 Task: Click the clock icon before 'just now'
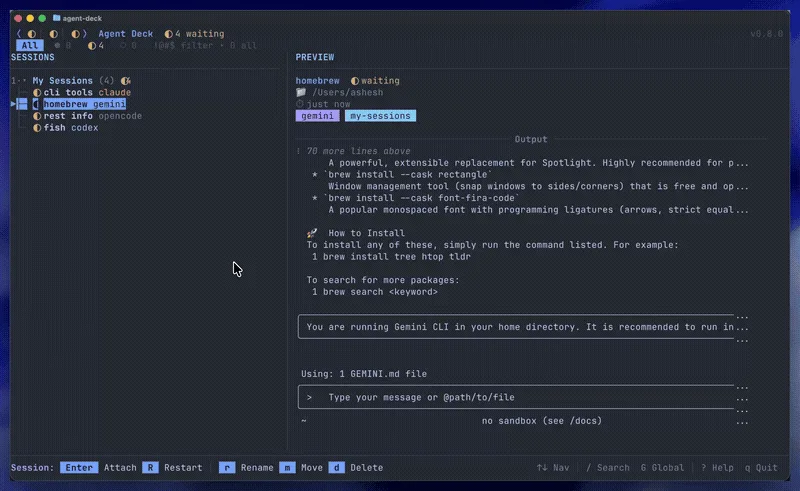click(299, 104)
